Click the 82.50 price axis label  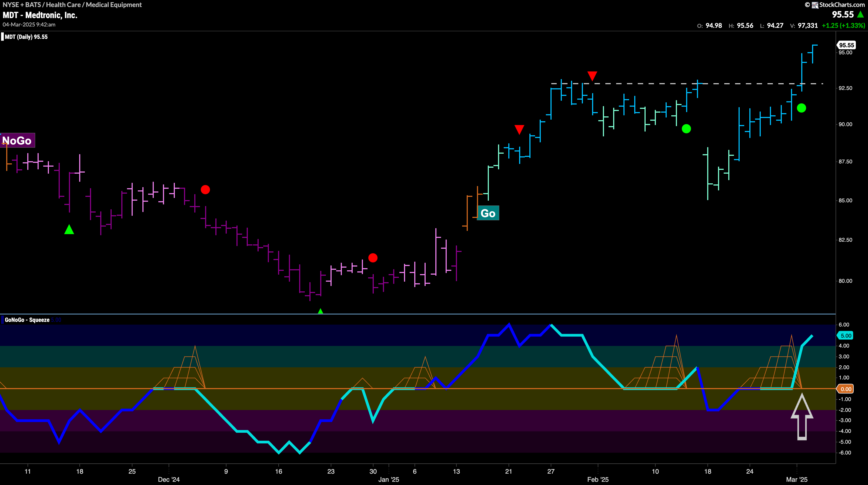coord(845,240)
